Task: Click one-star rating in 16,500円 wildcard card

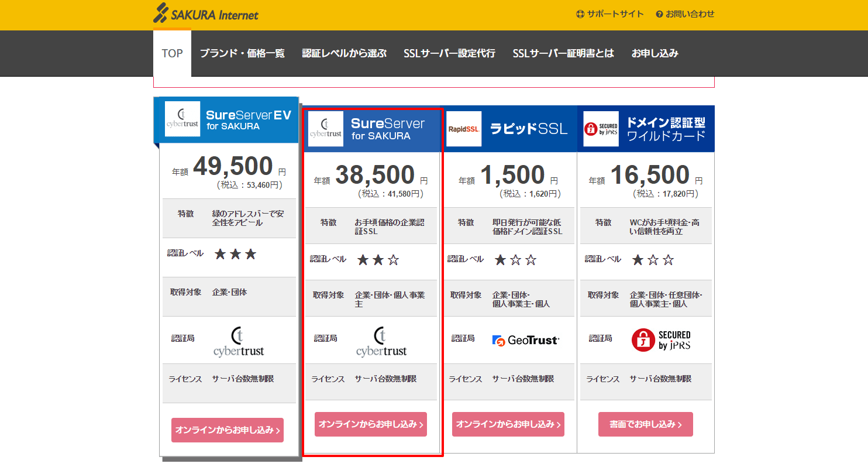Action: [653, 260]
